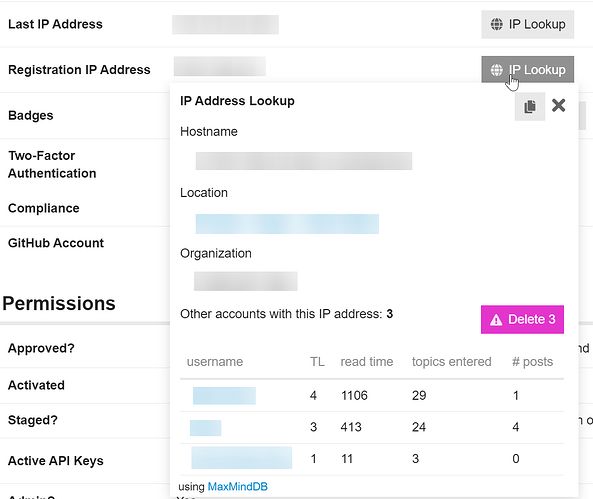Click the pink Delete 3 button
This screenshot has height=499, width=593.
pyautogui.click(x=522, y=319)
